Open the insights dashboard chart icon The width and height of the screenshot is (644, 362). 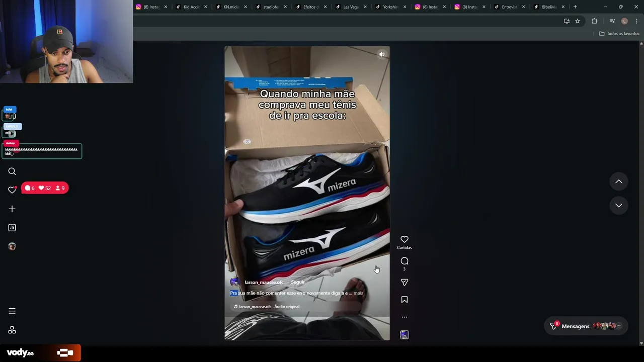[12, 228]
